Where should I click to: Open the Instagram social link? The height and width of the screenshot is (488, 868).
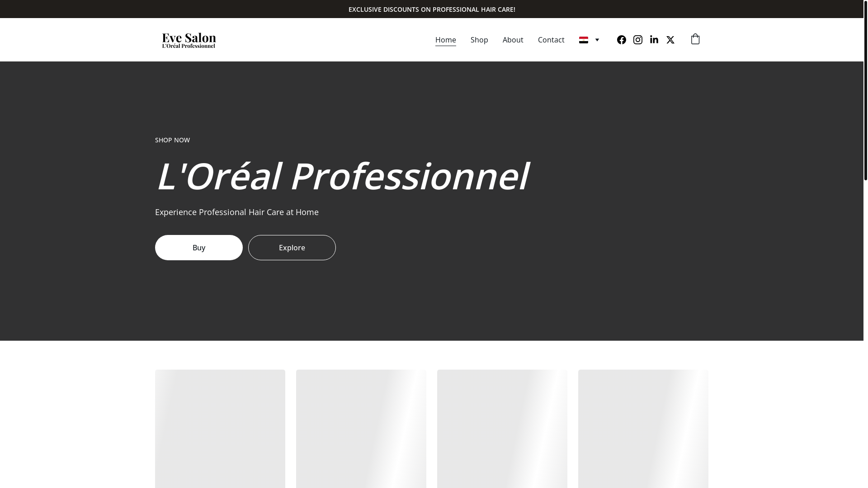(638, 40)
